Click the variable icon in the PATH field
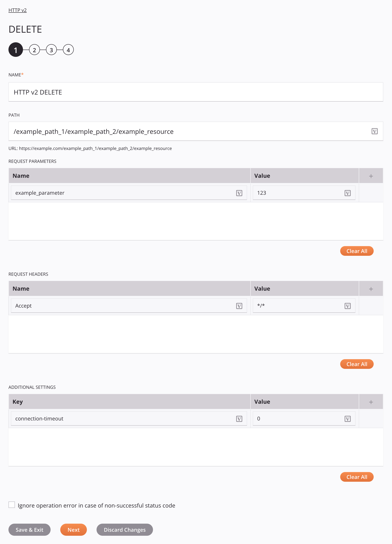The image size is (392, 544). [x=374, y=131]
